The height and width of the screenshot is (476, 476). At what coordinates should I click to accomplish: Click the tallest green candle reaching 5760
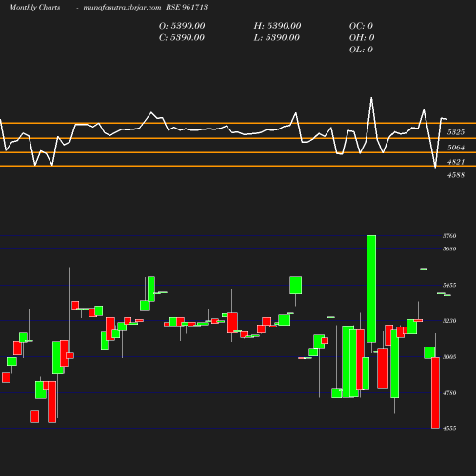(371, 288)
